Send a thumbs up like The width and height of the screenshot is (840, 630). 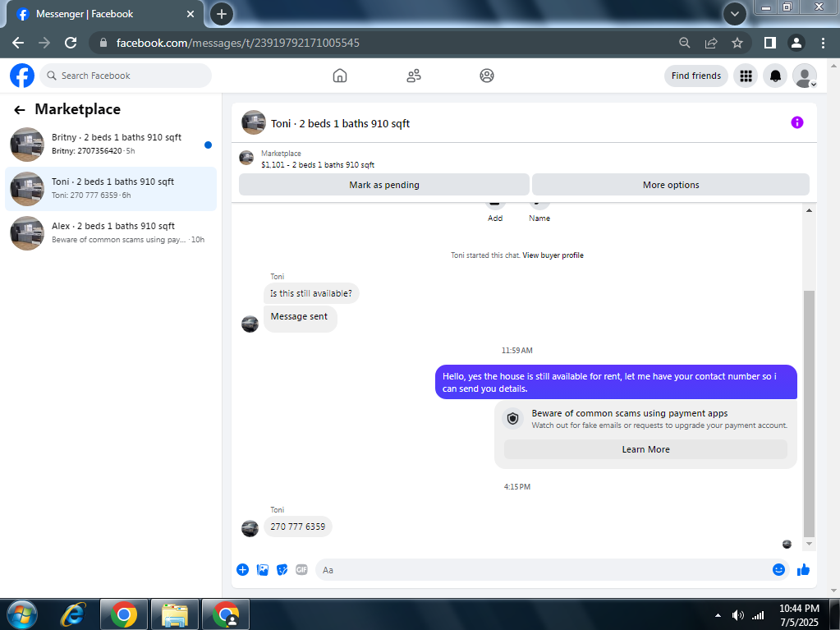tap(803, 569)
